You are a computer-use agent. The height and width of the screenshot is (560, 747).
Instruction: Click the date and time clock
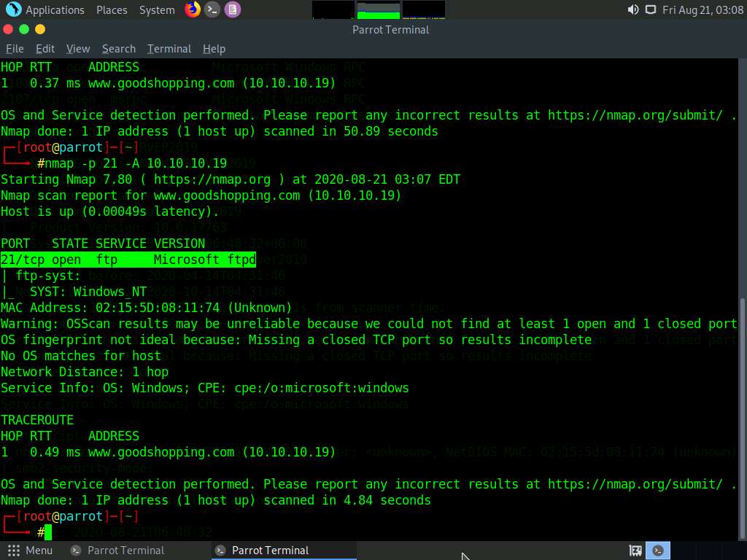point(703,10)
